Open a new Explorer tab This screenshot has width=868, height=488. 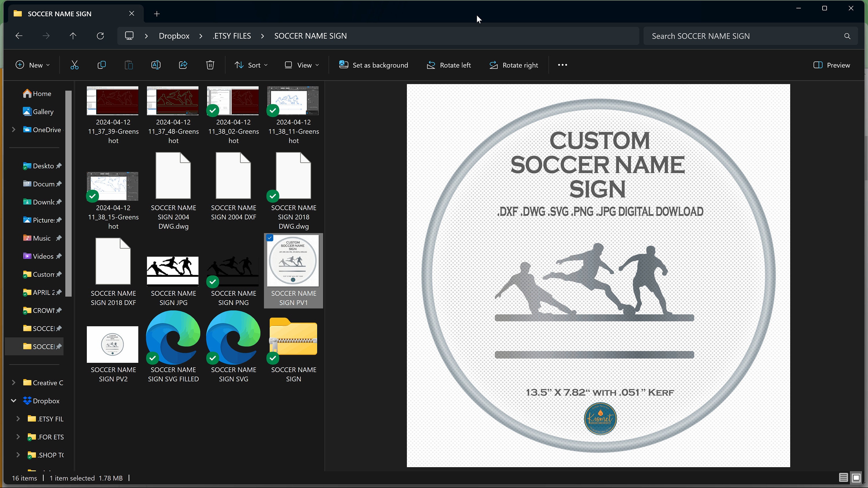(x=156, y=14)
